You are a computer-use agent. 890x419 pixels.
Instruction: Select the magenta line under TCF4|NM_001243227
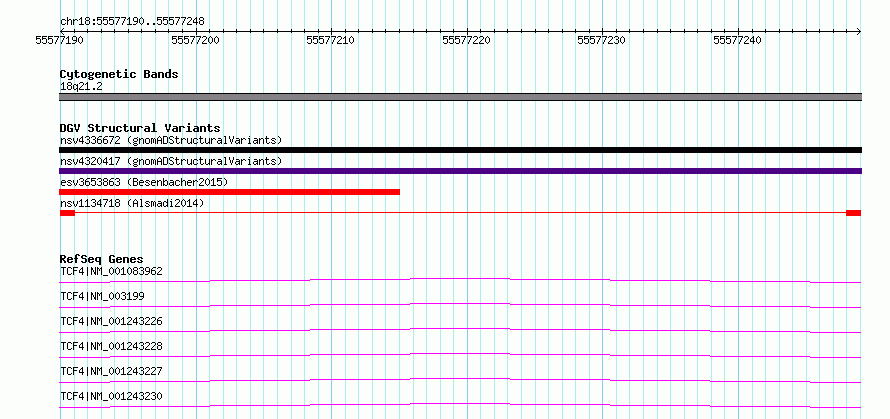pos(460,380)
